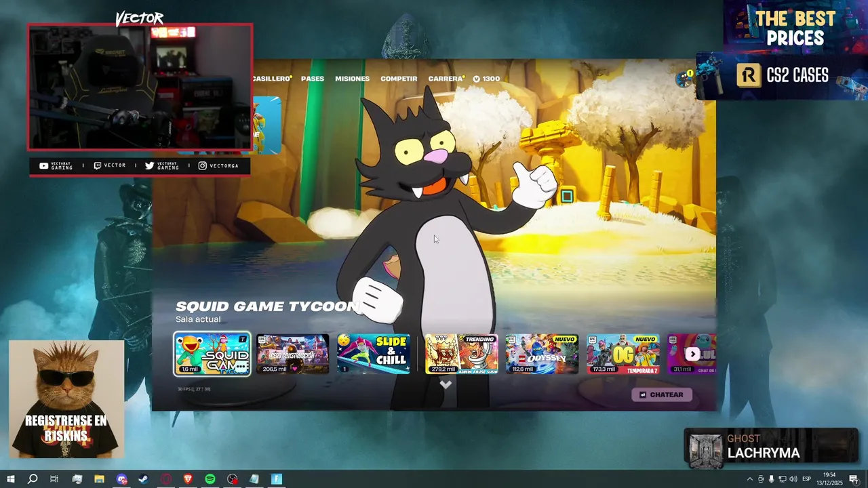This screenshot has height=488, width=868.
Task: Switch to the MISIONES tab
Action: click(353, 79)
